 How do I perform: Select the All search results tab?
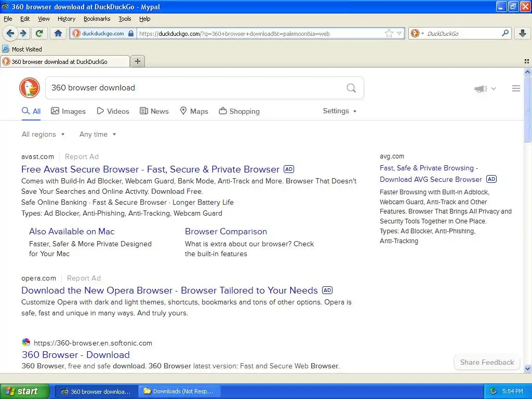(x=31, y=111)
